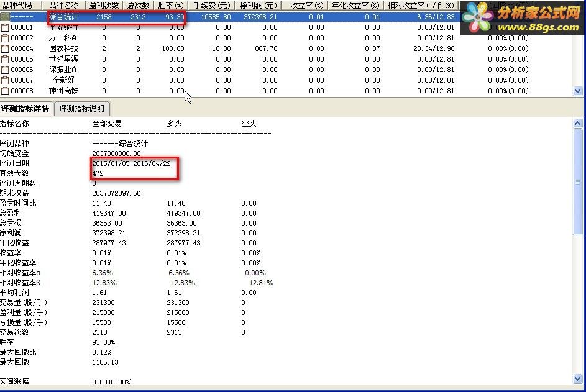
Task: Click the 期末权益 value 2837372397.56
Action: pos(117,193)
